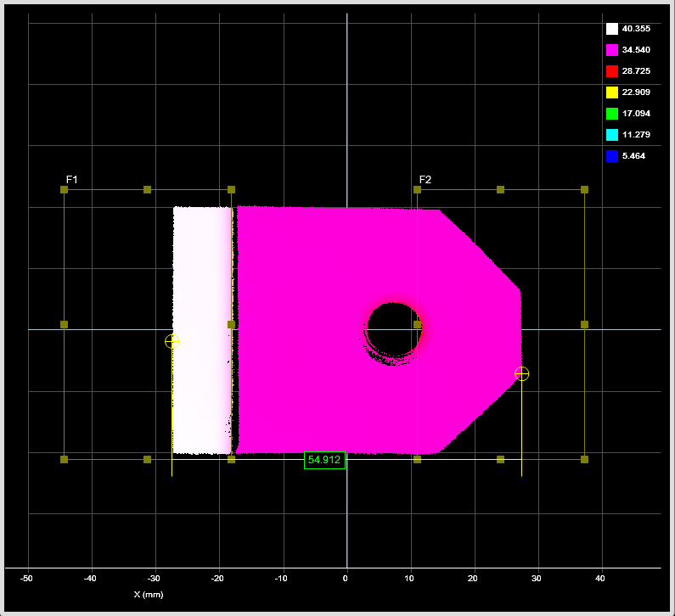This screenshot has height=616, width=675.
Task: Click the white legend swatch
Action: pyautogui.click(x=612, y=29)
